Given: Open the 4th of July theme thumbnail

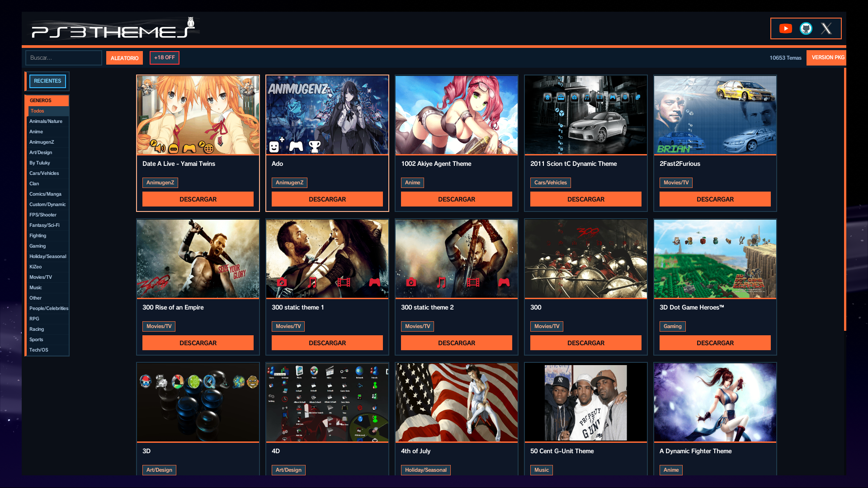Looking at the screenshot, I should tap(457, 402).
